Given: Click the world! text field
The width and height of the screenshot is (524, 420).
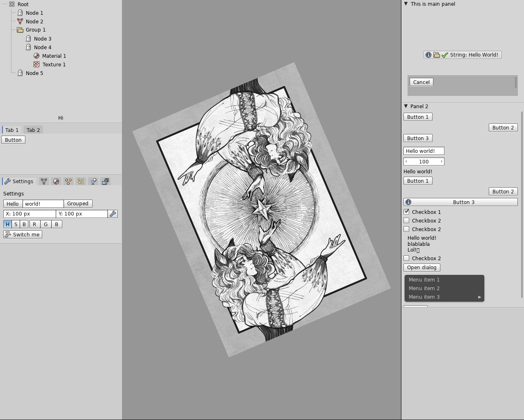Looking at the screenshot, I should click(43, 204).
